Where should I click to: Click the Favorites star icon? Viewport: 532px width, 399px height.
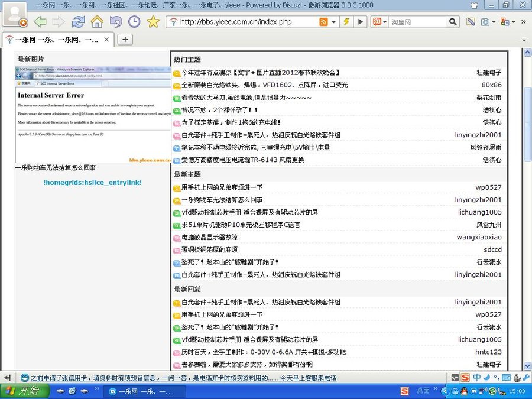(x=153, y=22)
